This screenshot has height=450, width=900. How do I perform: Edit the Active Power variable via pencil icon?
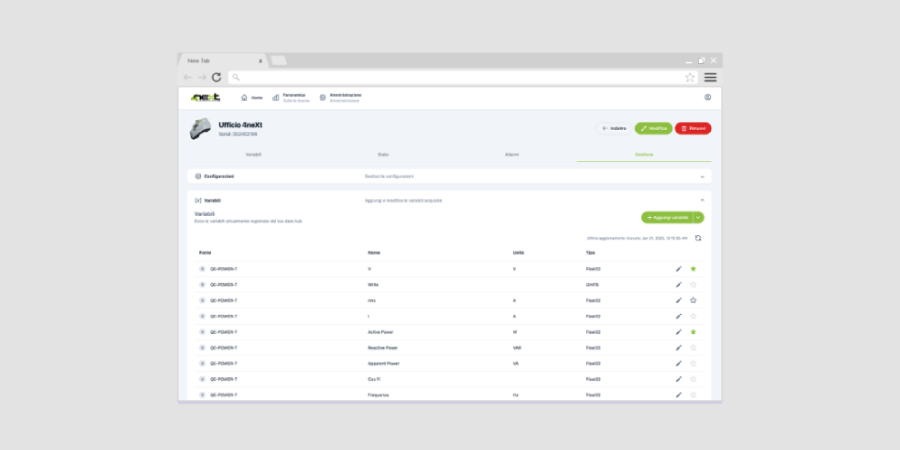tap(678, 332)
